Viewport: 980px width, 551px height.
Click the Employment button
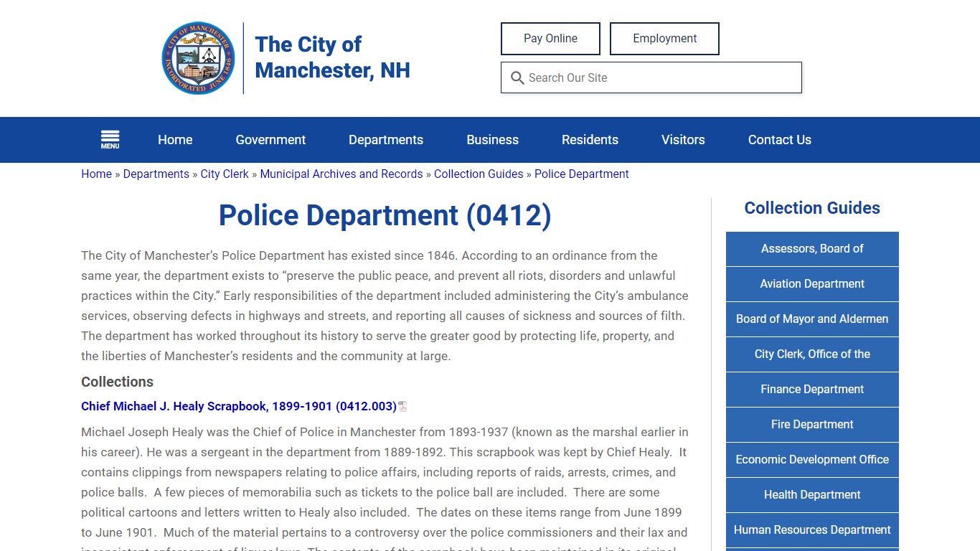664,39
